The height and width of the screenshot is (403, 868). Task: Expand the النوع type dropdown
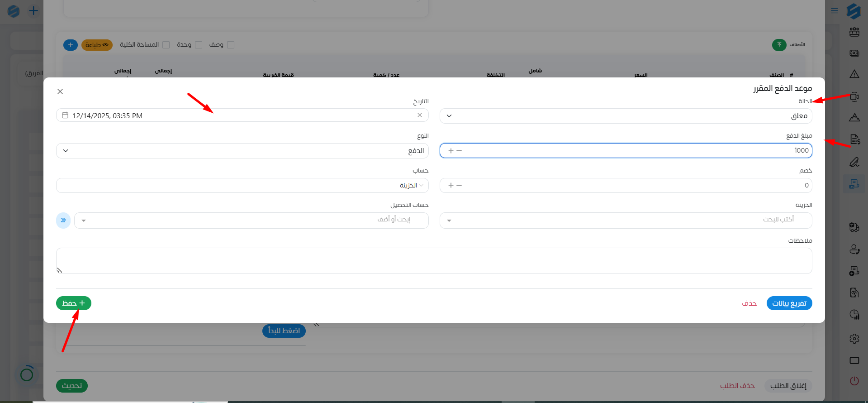242,151
